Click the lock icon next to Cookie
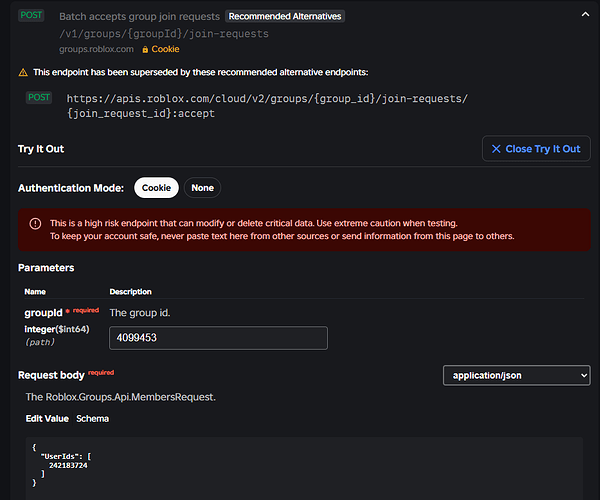This screenshot has width=600, height=500. 145,49
